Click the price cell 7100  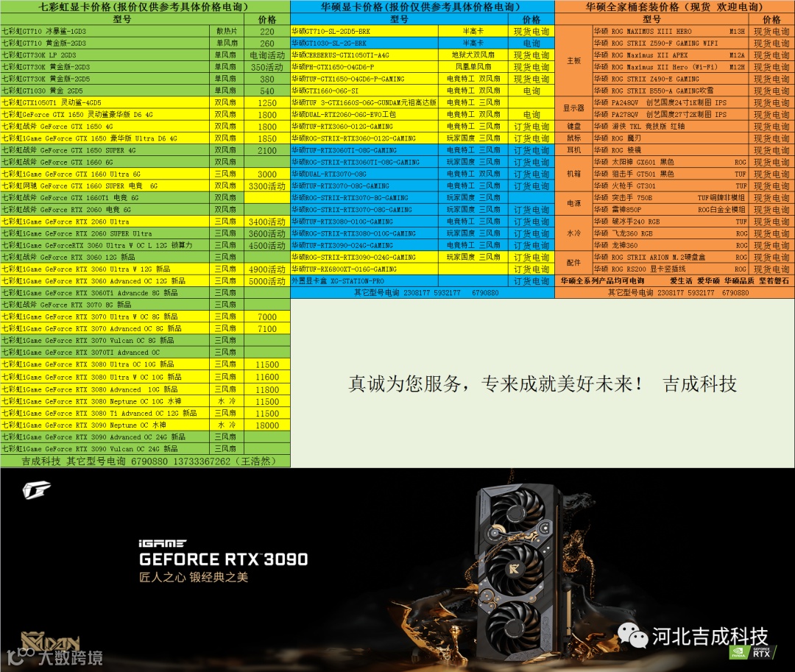pos(267,329)
